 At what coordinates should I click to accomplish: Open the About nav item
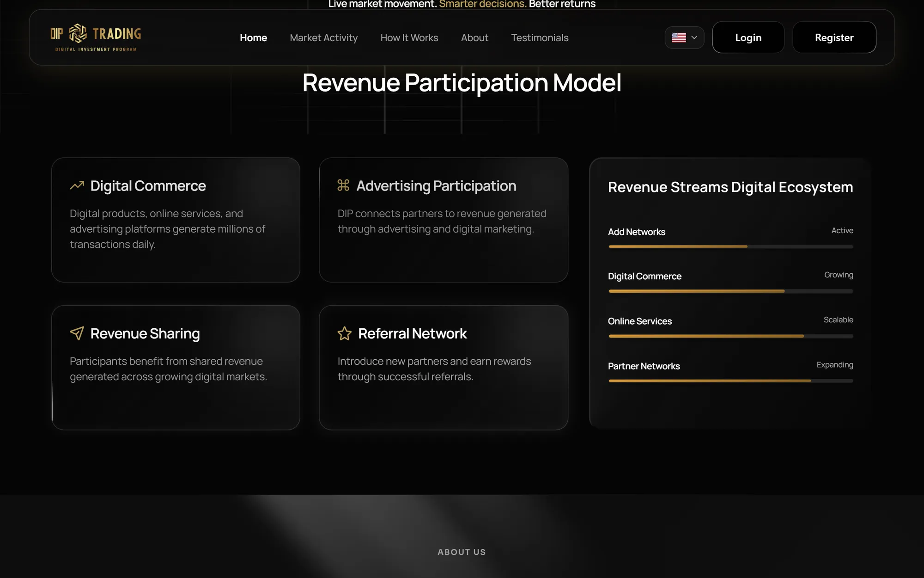pos(474,38)
